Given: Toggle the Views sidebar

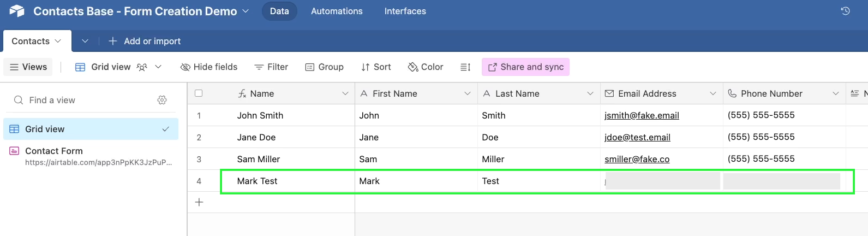Looking at the screenshot, I should 28,67.
